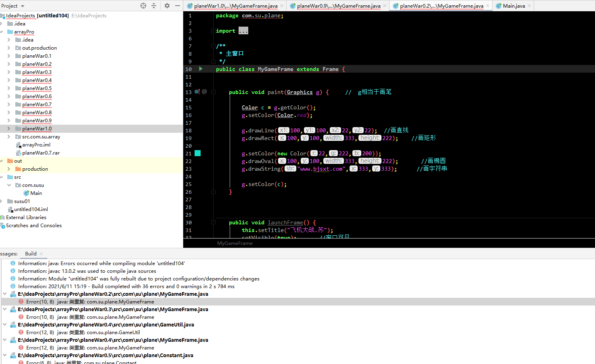595x364 pixels.
Task: Select the arrayPro module folder
Action: pos(24,32)
